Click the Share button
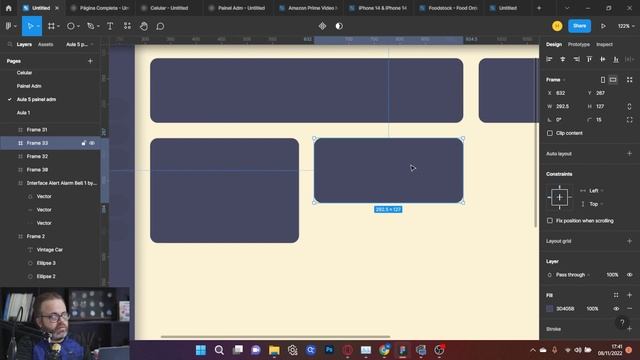 coord(579,26)
